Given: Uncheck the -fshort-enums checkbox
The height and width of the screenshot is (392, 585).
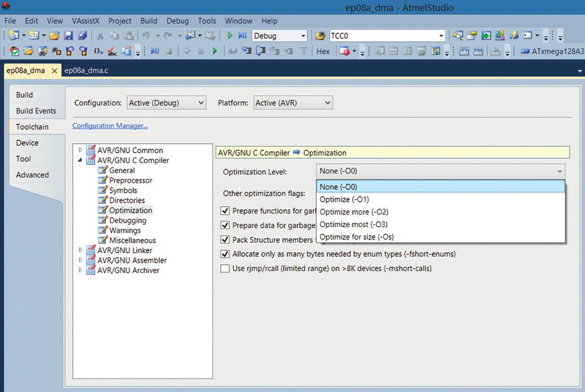Looking at the screenshot, I should pos(225,254).
